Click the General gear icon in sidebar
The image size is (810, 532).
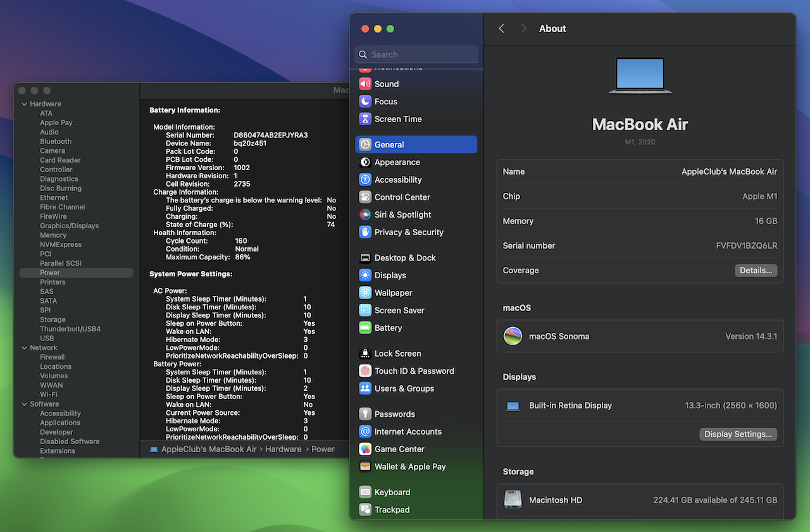click(365, 144)
